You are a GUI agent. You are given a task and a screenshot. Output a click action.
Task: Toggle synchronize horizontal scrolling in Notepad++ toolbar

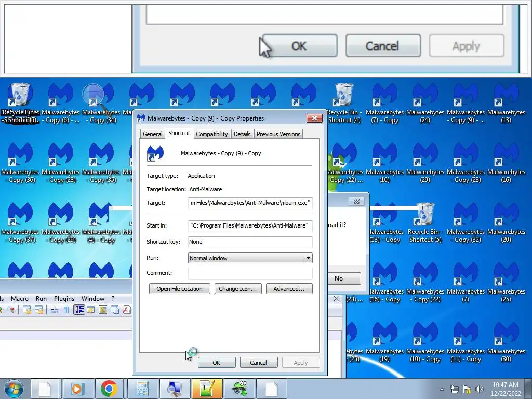coord(39,310)
